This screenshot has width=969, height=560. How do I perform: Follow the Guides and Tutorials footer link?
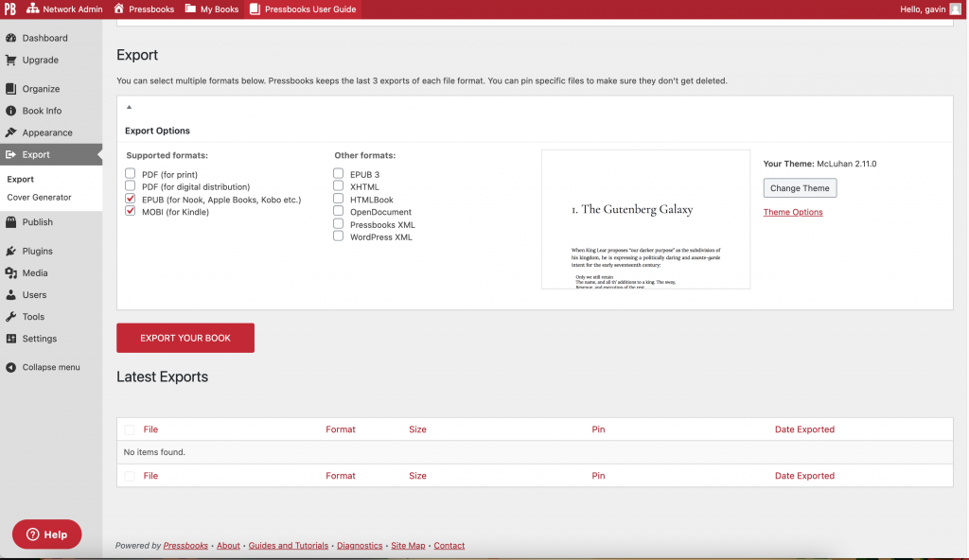289,546
